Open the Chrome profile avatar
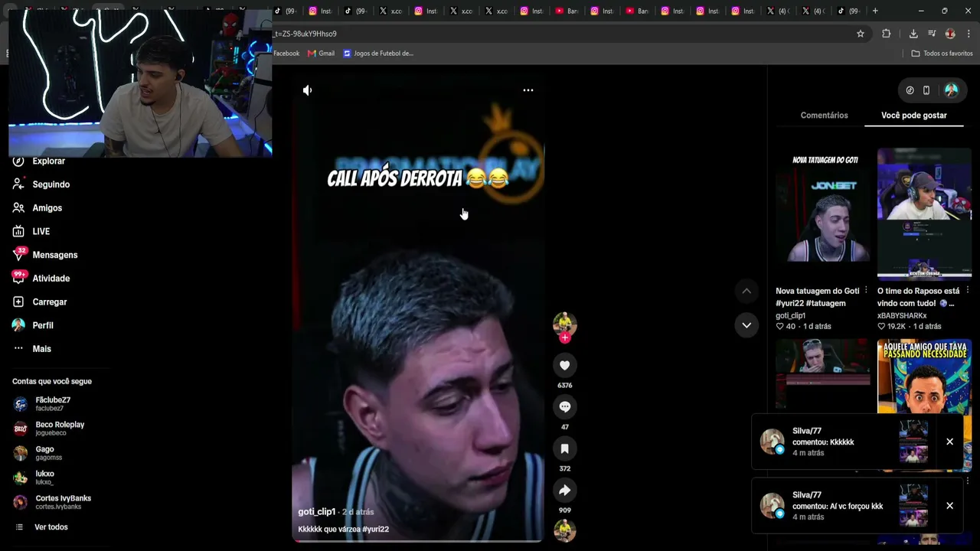This screenshot has height=551, width=980. tap(950, 34)
